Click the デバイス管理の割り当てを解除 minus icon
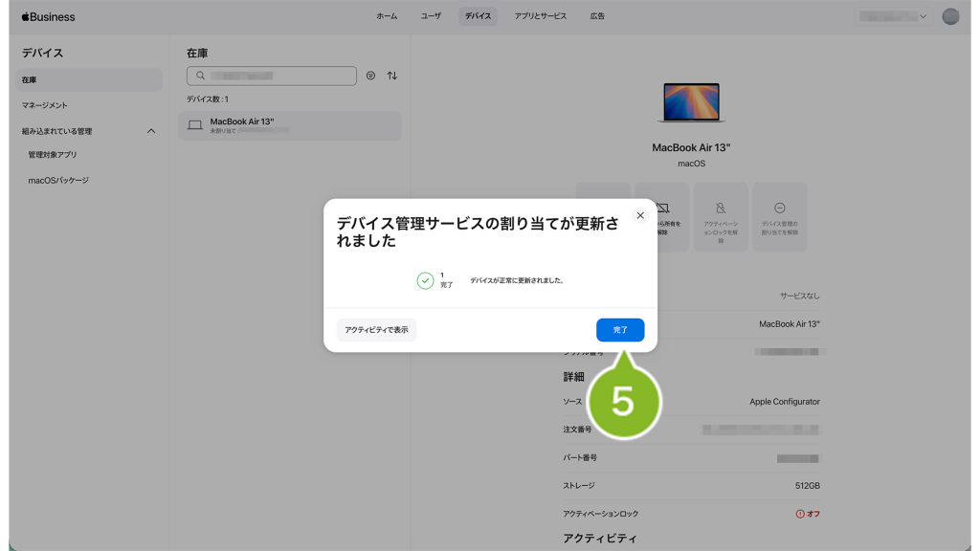 tap(779, 209)
